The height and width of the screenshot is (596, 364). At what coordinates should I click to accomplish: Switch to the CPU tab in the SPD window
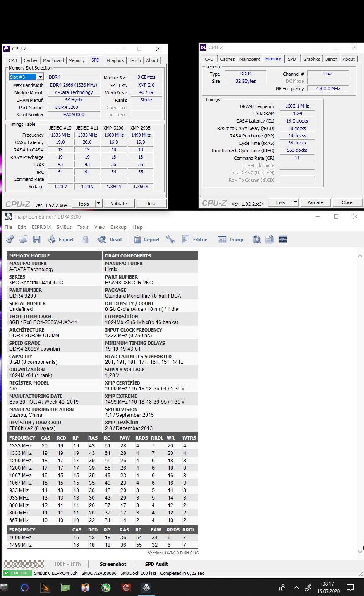click(x=13, y=60)
